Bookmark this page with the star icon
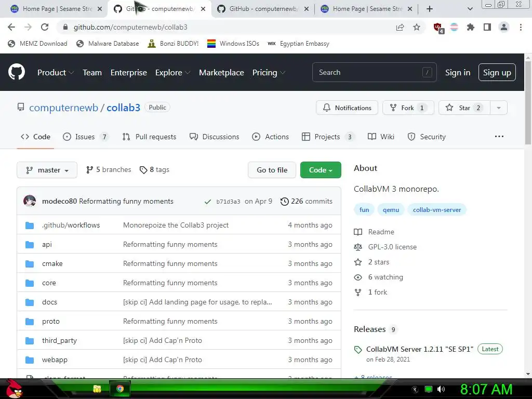This screenshot has height=399, width=532. coord(417,28)
